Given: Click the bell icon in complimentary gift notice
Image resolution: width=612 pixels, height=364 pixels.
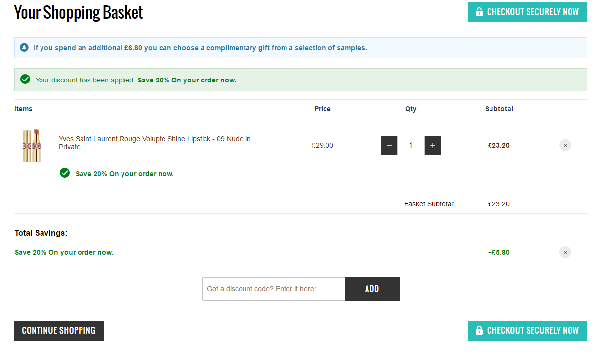Looking at the screenshot, I should [24, 48].
